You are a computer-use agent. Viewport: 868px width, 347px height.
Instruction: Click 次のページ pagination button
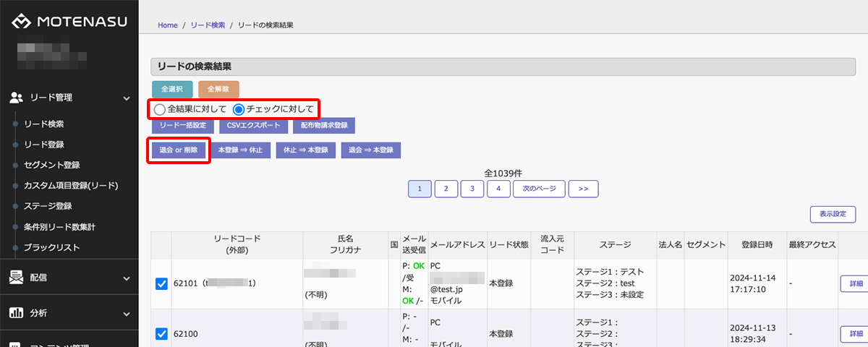[538, 189]
